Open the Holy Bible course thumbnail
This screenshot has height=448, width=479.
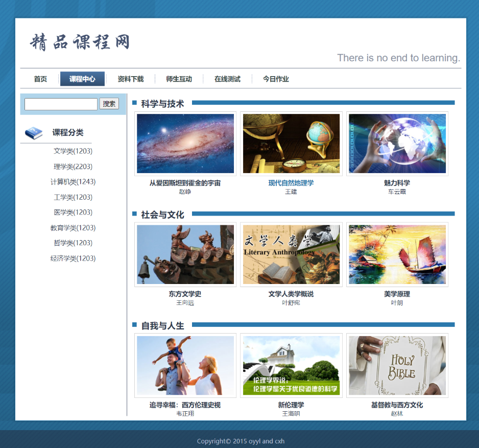coord(397,365)
